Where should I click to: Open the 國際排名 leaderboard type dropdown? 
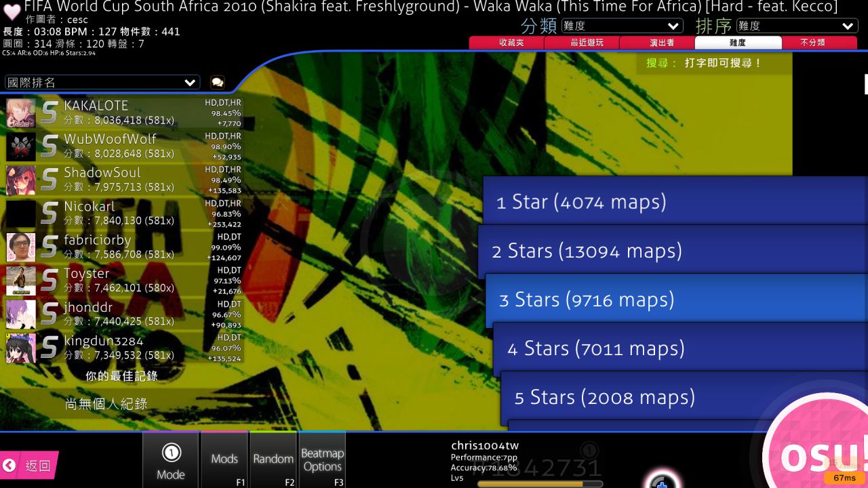pos(102,82)
